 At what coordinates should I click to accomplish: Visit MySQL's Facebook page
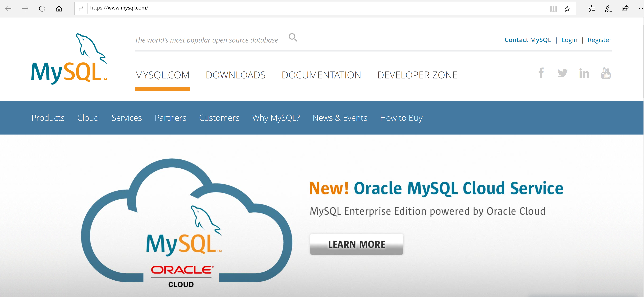pos(541,73)
